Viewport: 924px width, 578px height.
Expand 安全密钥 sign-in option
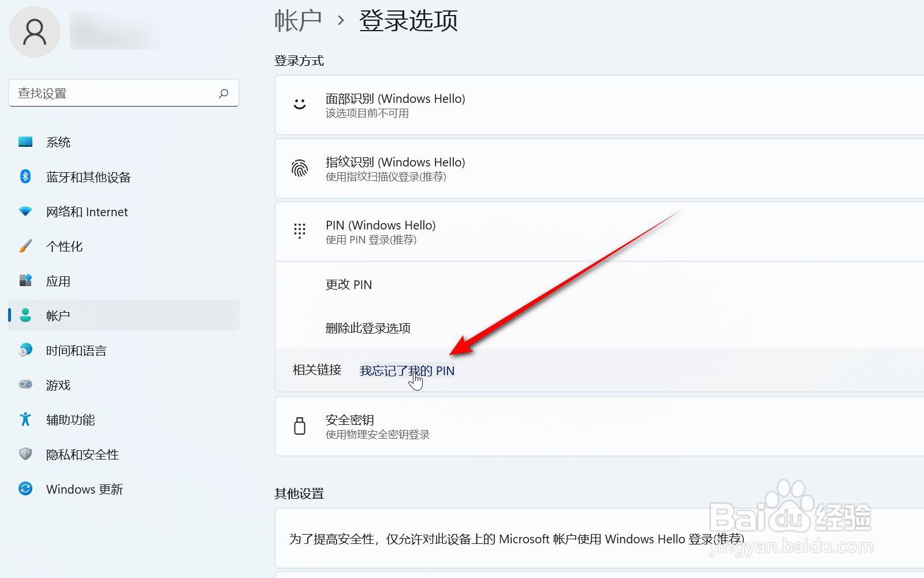[x=599, y=427]
